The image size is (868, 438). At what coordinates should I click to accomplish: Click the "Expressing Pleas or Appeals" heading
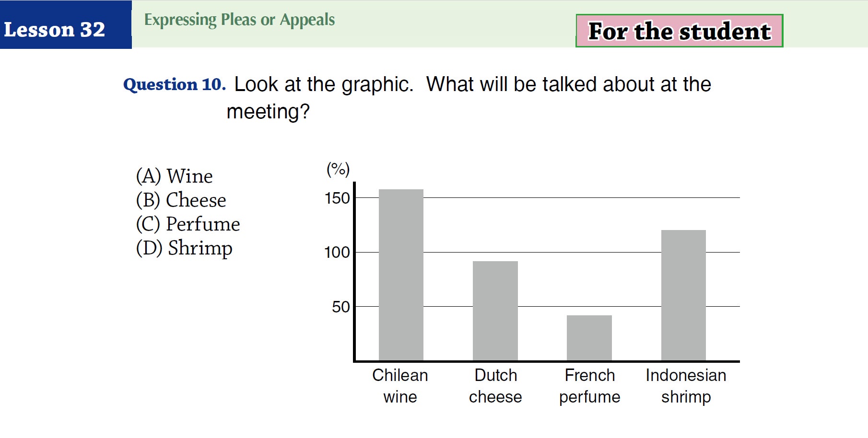click(x=239, y=20)
